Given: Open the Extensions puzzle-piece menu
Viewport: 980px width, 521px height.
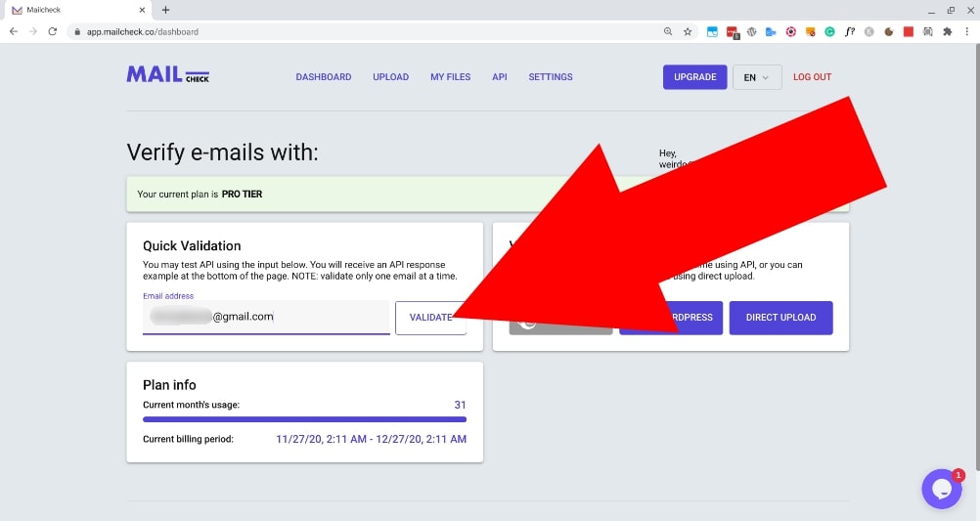Looking at the screenshot, I should (948, 32).
